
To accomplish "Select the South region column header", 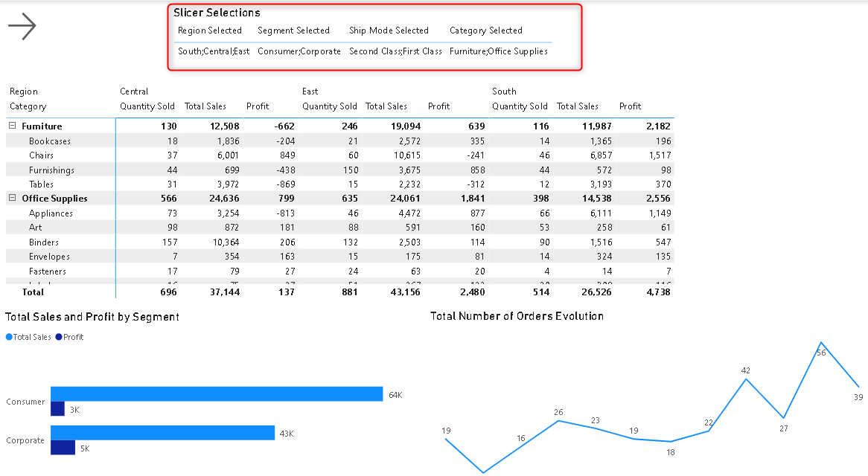I will [504, 91].
